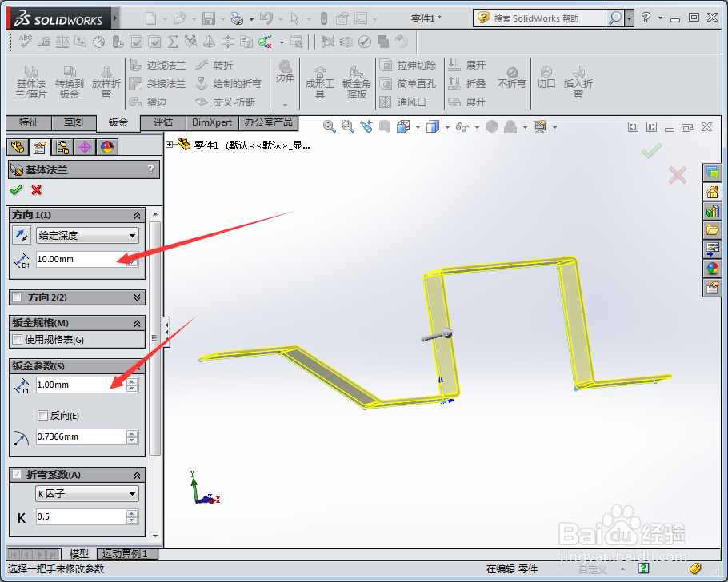Select the Insert Bends (插入折弯) tool
This screenshot has width=728, height=582.
(578, 82)
